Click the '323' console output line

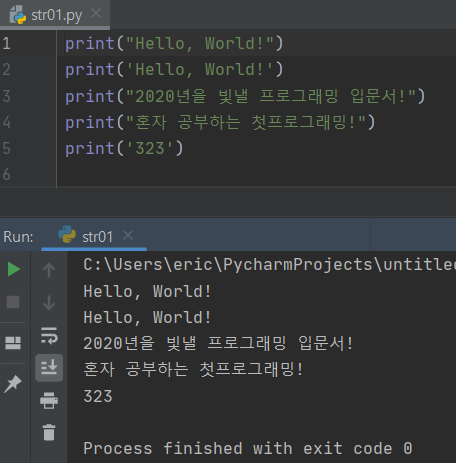[x=98, y=396]
